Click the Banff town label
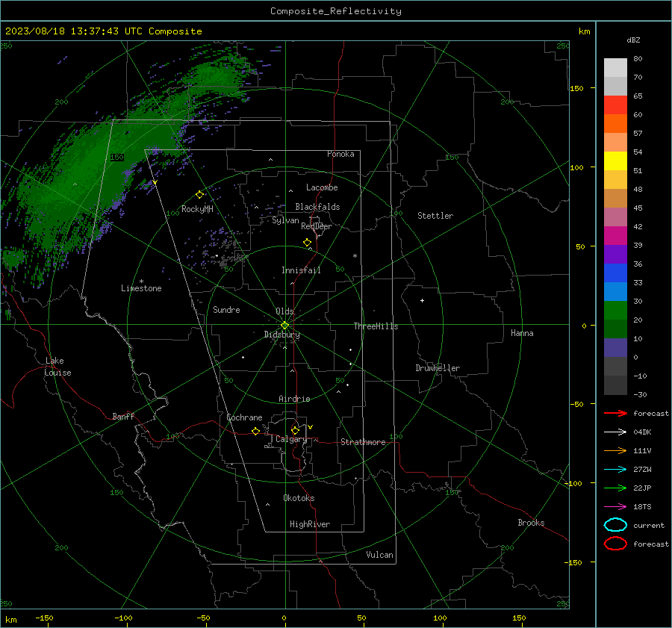This screenshot has height=628, width=672. [123, 416]
